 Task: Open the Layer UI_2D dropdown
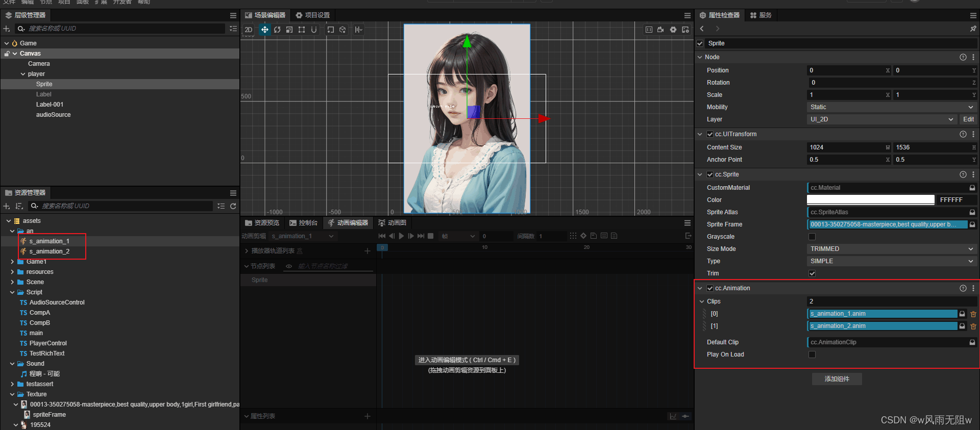[881, 119]
